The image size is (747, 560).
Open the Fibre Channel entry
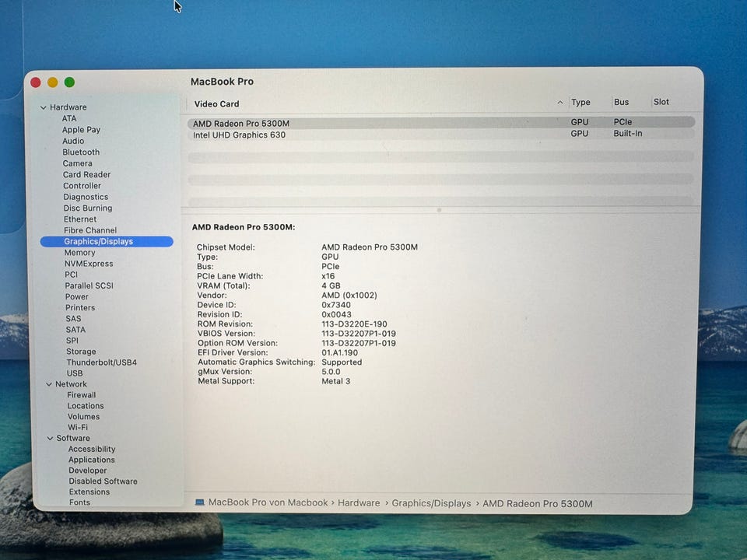[x=90, y=230]
